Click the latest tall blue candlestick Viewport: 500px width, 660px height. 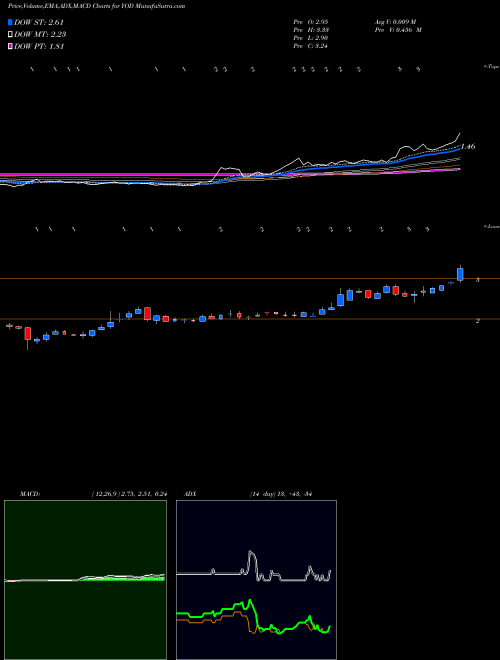pyautogui.click(x=460, y=274)
